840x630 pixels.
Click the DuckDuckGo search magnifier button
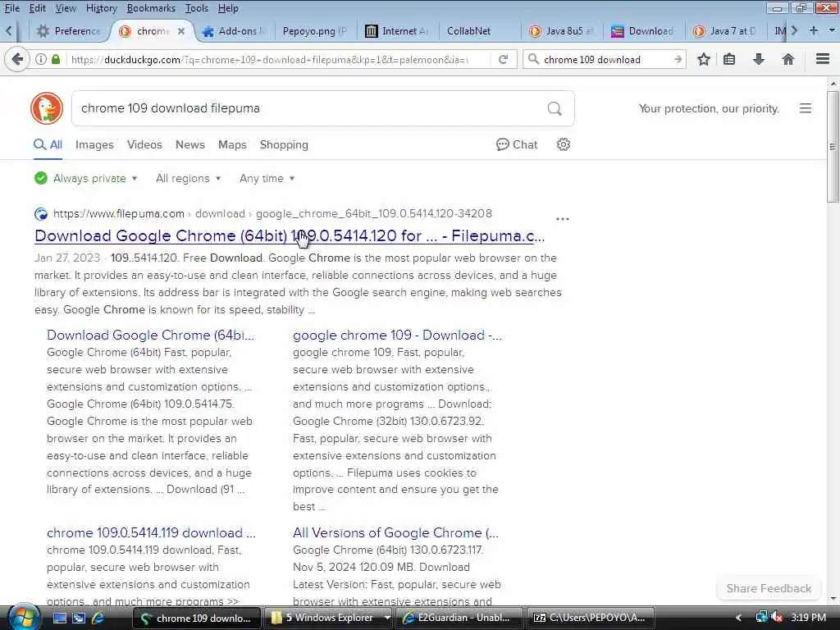[555, 109]
